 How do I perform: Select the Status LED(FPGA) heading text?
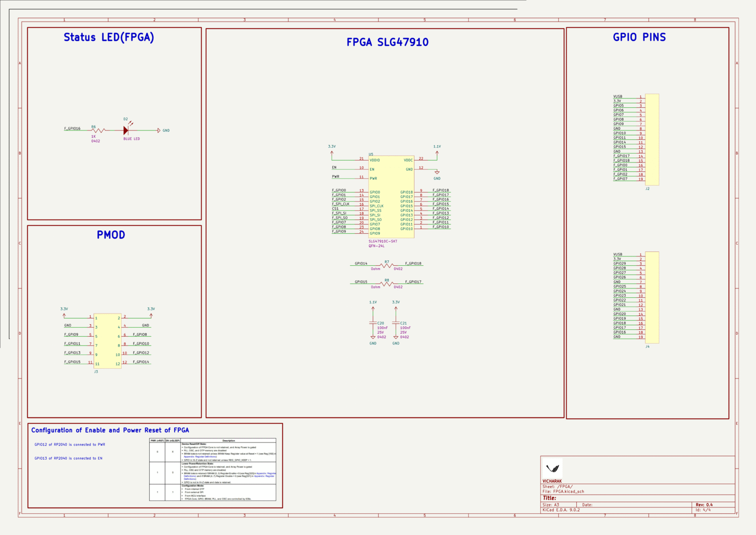[x=108, y=37]
